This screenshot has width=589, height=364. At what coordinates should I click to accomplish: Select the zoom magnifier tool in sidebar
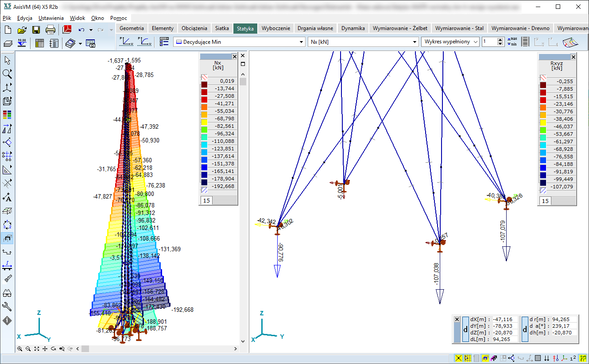coord(7,73)
